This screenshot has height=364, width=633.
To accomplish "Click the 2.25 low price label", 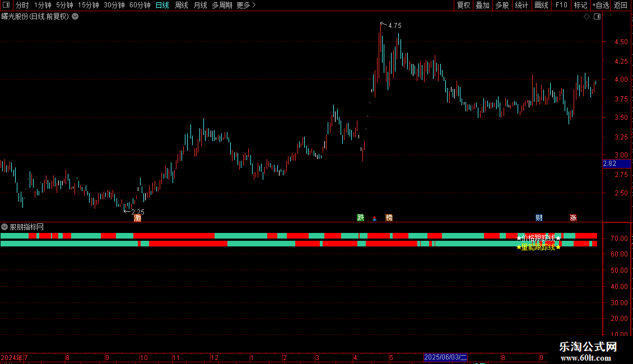I will pos(138,212).
